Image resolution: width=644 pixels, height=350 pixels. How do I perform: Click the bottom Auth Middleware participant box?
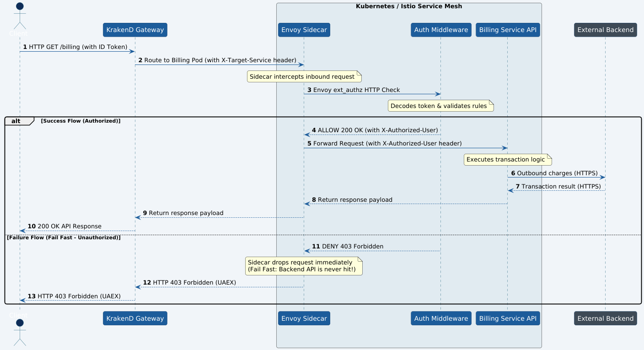click(441, 318)
